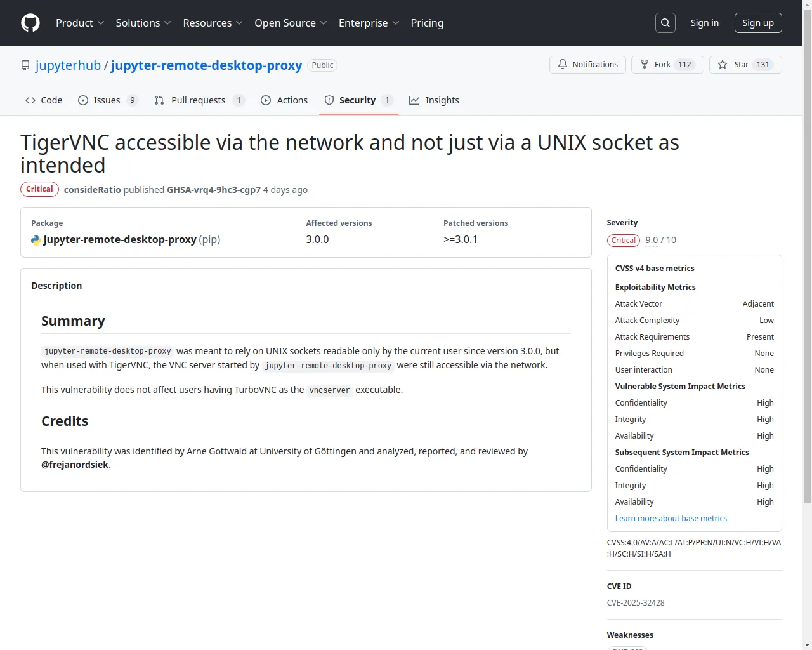Viewport: 812px width, 650px height.
Task: Switch to the Pull requests tab
Action: (x=199, y=100)
